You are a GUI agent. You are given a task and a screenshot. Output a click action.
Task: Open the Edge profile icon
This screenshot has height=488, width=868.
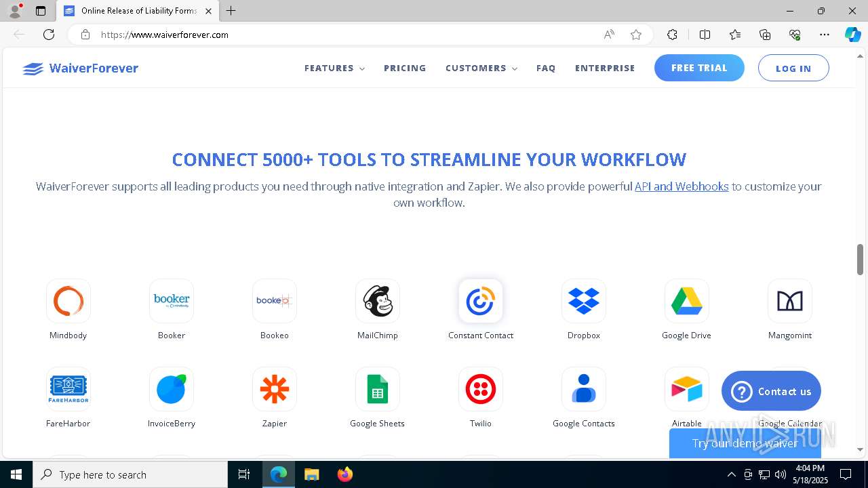(15, 10)
